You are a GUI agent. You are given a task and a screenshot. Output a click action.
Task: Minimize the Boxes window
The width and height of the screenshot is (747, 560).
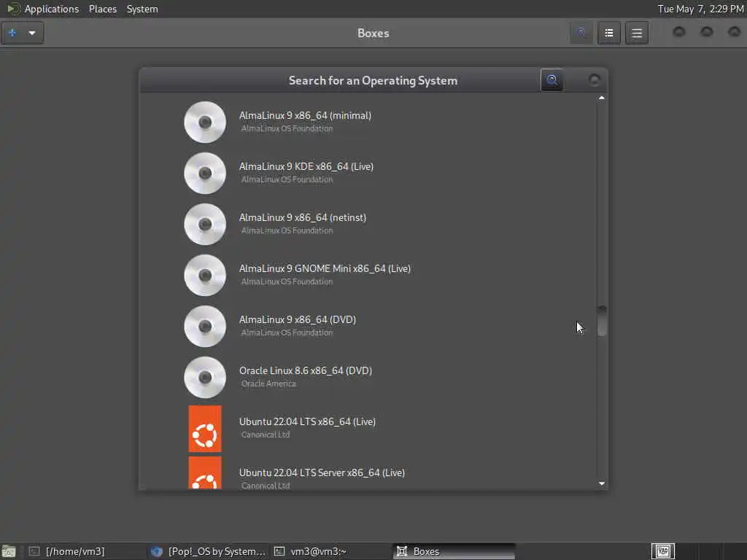pyautogui.click(x=679, y=32)
